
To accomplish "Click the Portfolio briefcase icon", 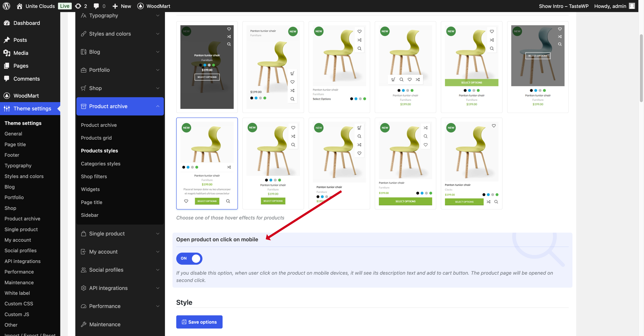I will point(84,70).
